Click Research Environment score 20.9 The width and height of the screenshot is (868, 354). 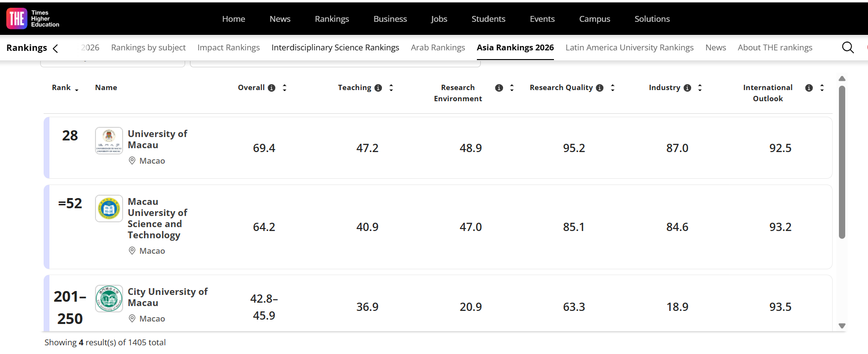tap(471, 307)
